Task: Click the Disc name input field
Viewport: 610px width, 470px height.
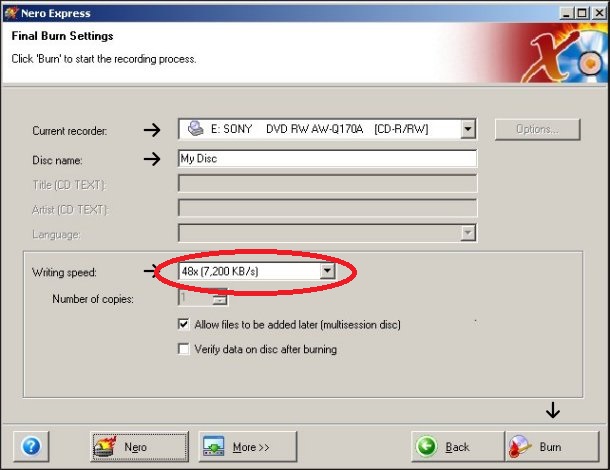Action: 327,158
